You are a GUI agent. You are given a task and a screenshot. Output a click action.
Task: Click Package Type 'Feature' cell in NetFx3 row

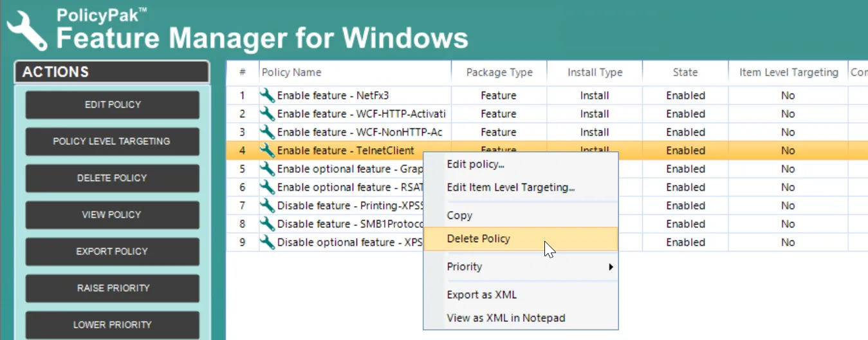(x=499, y=95)
